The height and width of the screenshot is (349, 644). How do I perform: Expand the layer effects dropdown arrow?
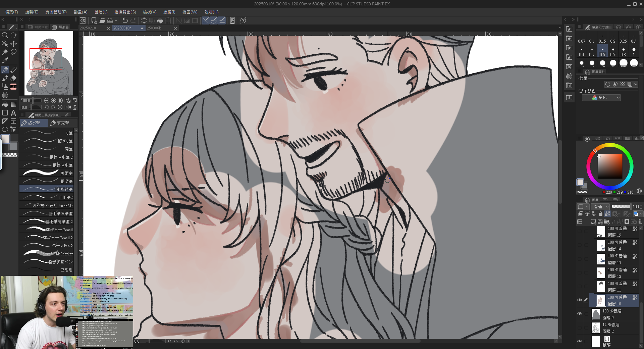pos(636,84)
